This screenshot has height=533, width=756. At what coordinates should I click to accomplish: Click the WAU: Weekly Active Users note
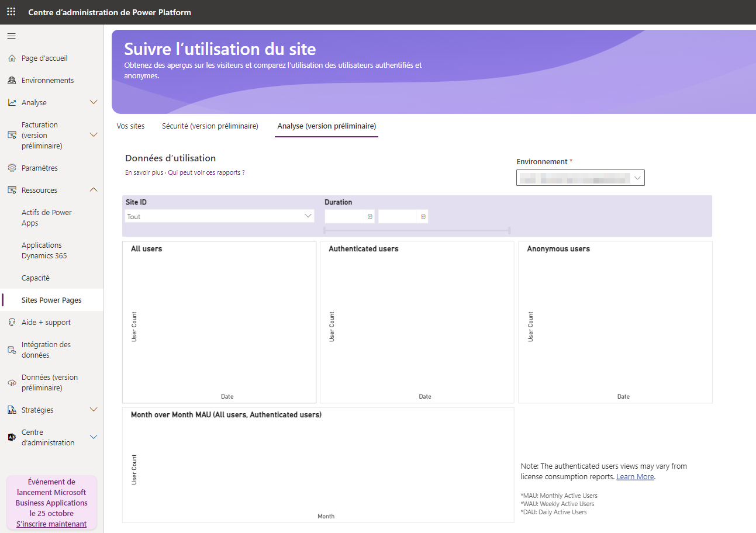(557, 504)
